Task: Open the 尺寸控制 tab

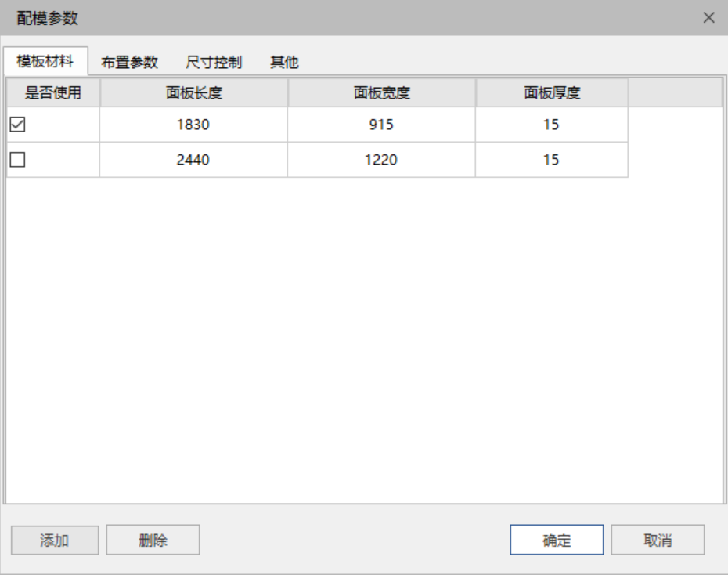Action: tap(214, 62)
